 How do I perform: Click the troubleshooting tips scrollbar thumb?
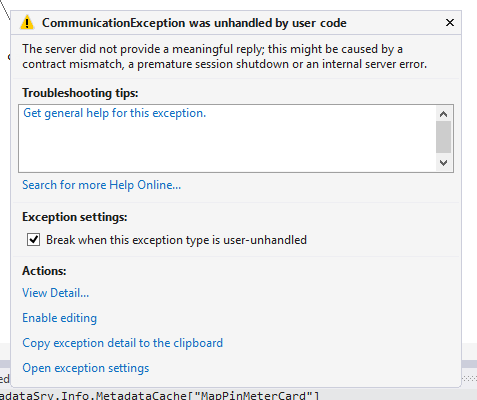click(443, 137)
